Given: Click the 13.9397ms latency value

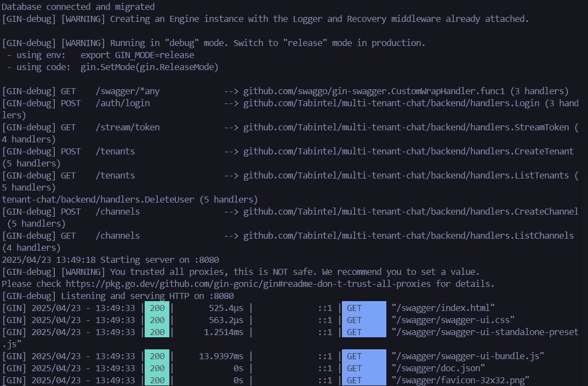Looking at the screenshot, I should 225,356.
